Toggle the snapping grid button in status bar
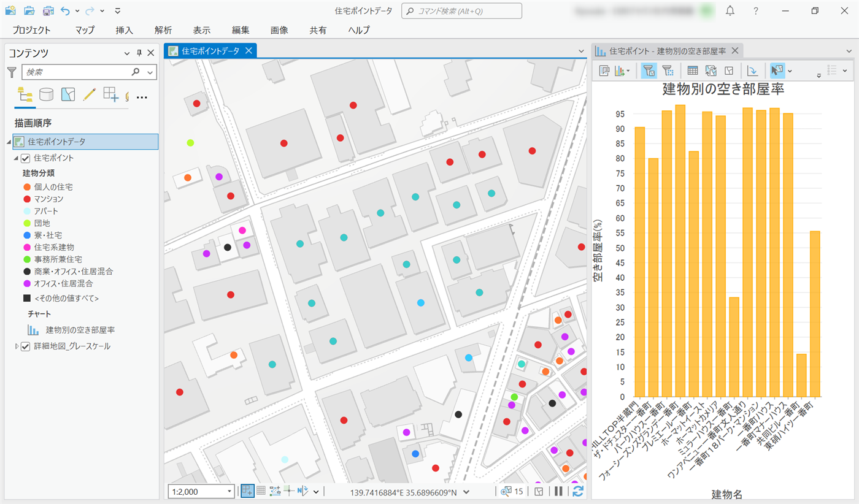The width and height of the screenshot is (859, 504). pyautogui.click(x=261, y=491)
